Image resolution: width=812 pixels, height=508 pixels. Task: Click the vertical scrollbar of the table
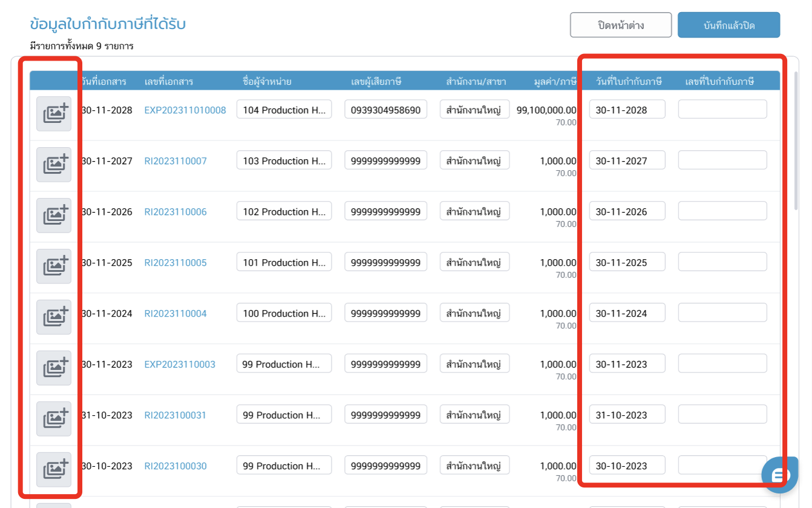pyautogui.click(x=796, y=140)
